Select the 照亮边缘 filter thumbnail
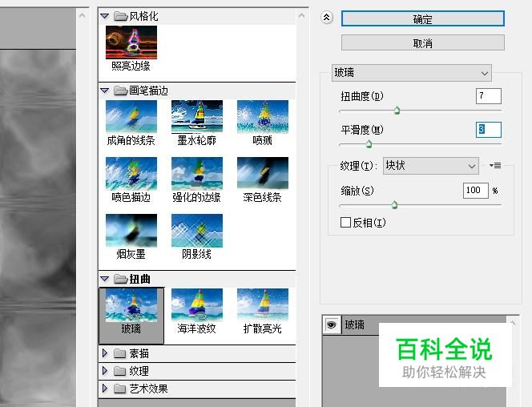The width and height of the screenshot is (532, 407). (x=131, y=42)
